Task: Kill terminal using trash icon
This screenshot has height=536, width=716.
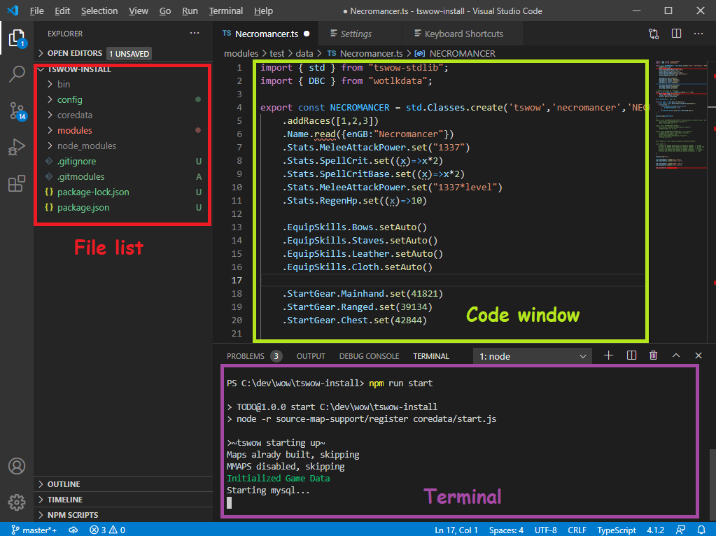Action: (x=653, y=355)
